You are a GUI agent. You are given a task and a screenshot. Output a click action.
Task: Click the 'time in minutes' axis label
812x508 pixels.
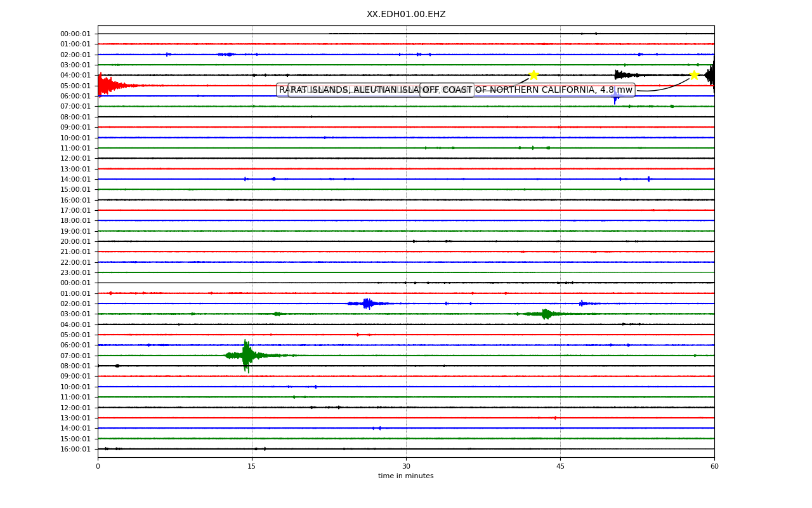click(406, 476)
